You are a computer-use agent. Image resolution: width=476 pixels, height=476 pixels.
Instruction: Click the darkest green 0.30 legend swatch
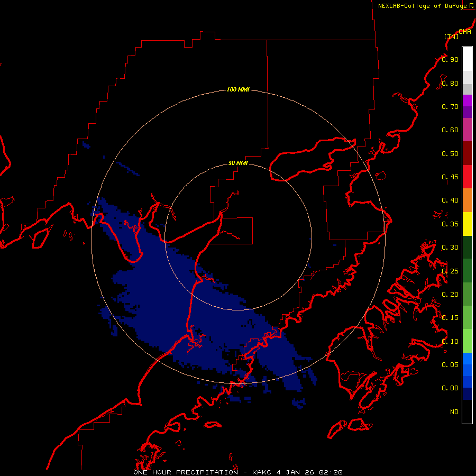coord(467,248)
